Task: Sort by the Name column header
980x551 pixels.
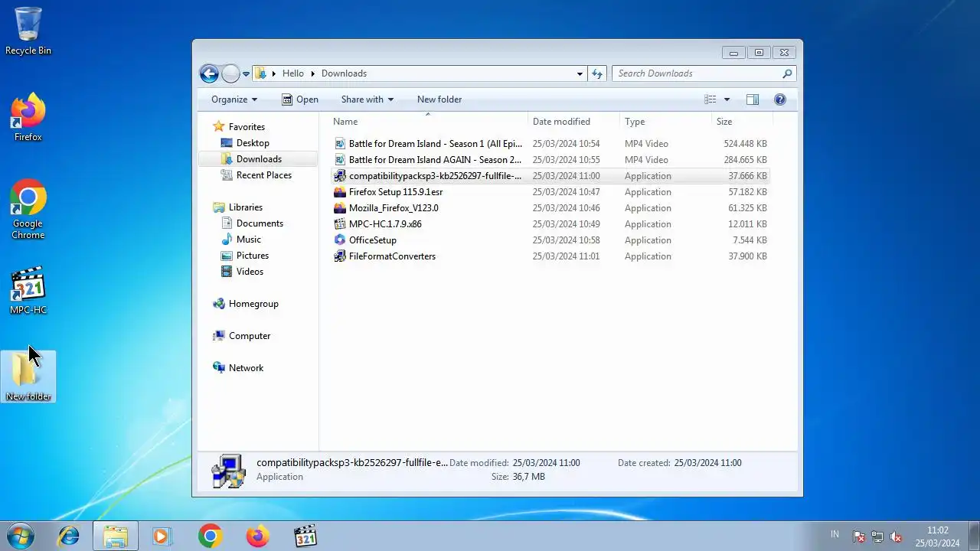Action: tap(429, 122)
